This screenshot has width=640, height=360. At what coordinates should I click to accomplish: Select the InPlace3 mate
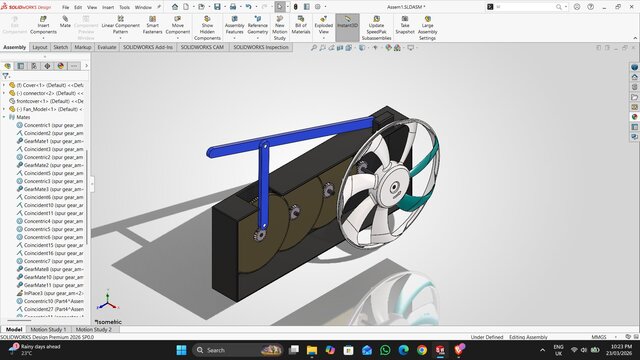click(50, 293)
